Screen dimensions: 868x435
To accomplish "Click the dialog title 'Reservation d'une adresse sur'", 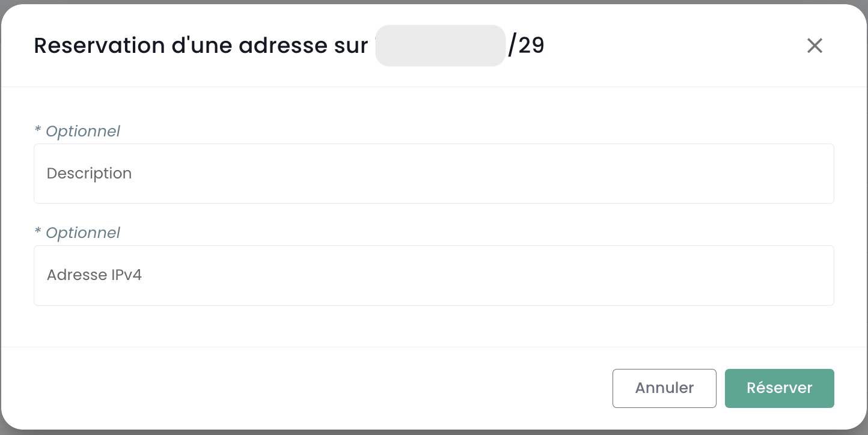I will click(x=200, y=46).
